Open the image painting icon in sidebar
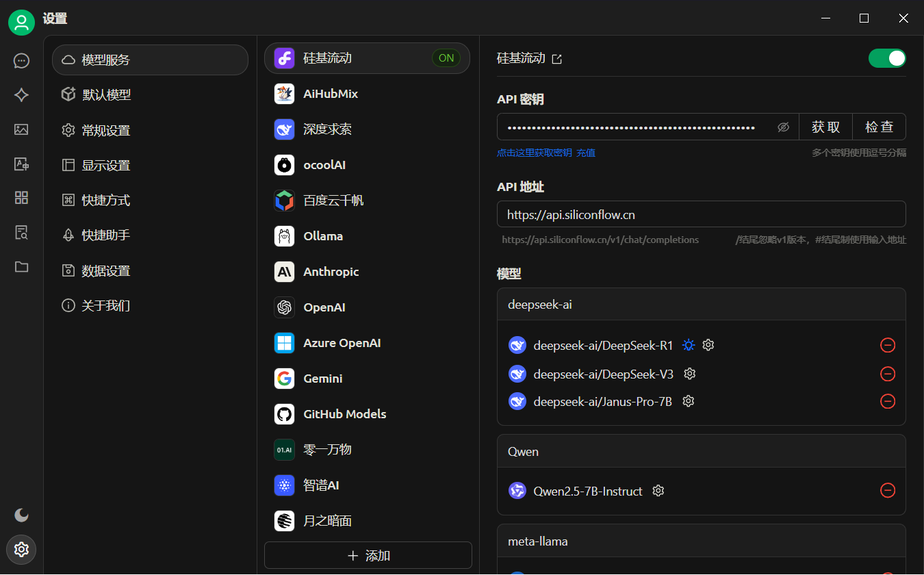Screen dimensions: 924x575 [x=21, y=129]
